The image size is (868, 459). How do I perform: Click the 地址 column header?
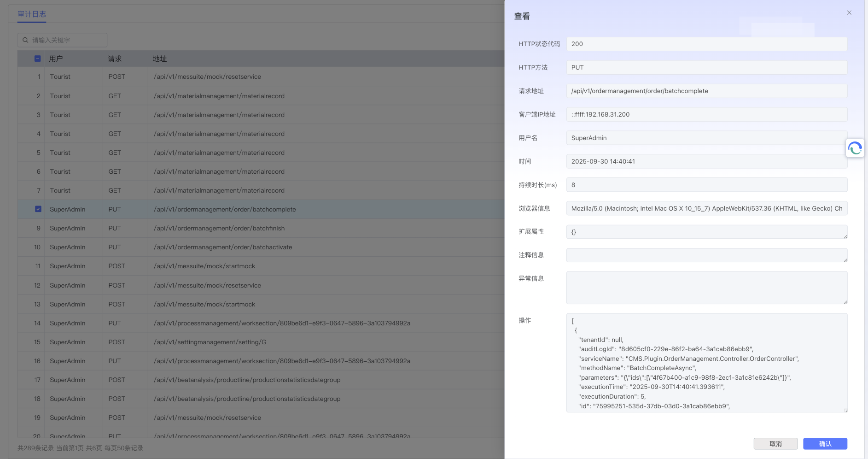[160, 59]
